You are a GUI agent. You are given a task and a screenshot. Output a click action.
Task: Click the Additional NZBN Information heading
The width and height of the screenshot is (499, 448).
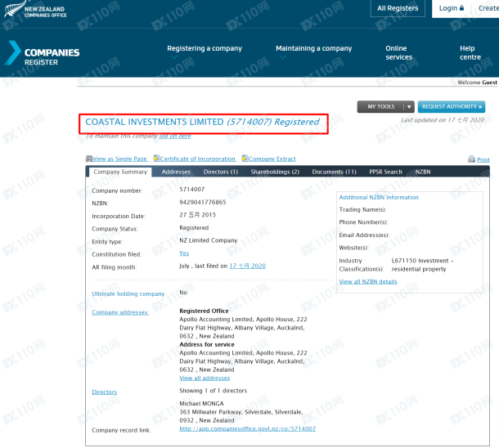pyautogui.click(x=379, y=197)
